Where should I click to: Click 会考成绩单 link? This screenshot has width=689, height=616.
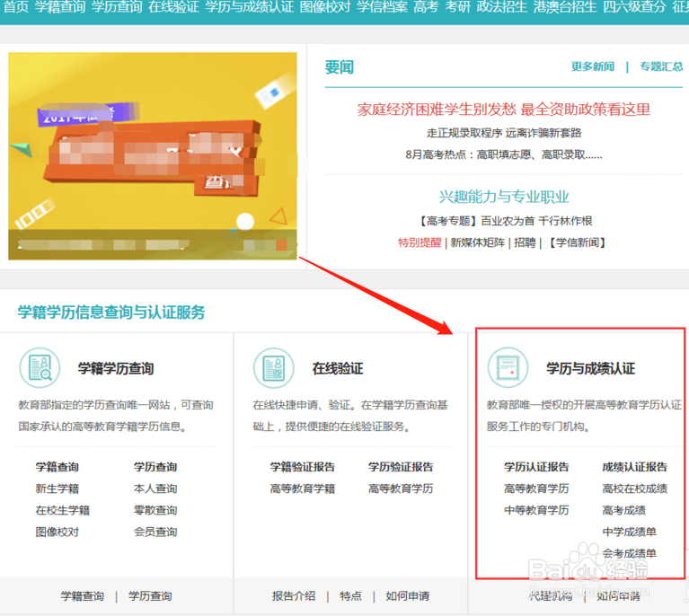[629, 554]
